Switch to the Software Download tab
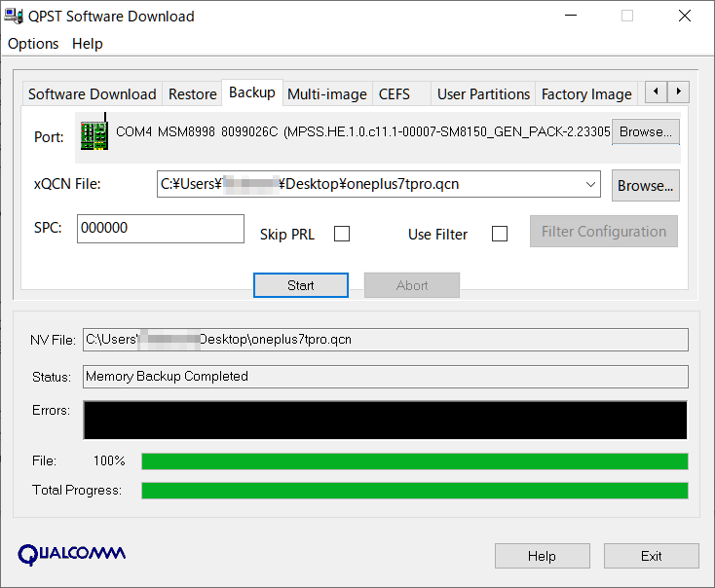The height and width of the screenshot is (588, 715). 93,93
